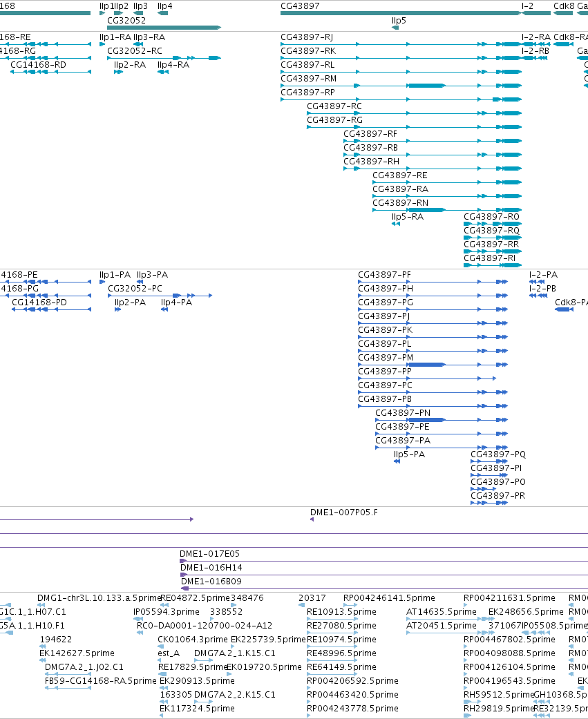Click protein CG14168-PD

click(39, 303)
